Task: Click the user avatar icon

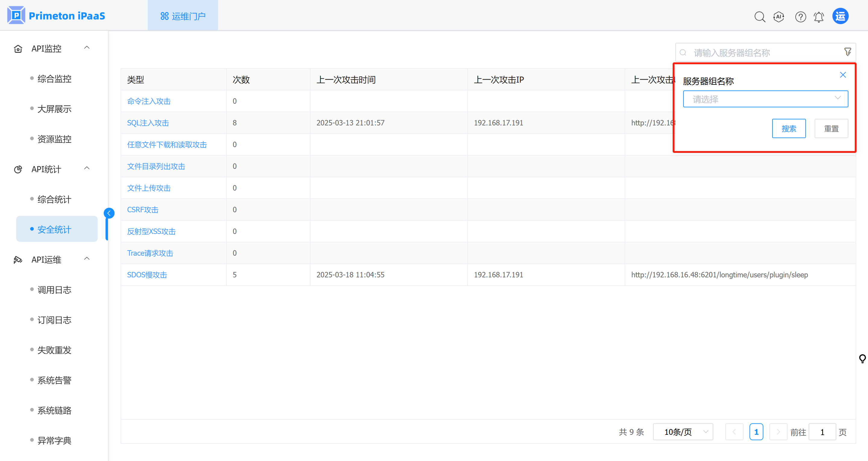Action: (840, 16)
